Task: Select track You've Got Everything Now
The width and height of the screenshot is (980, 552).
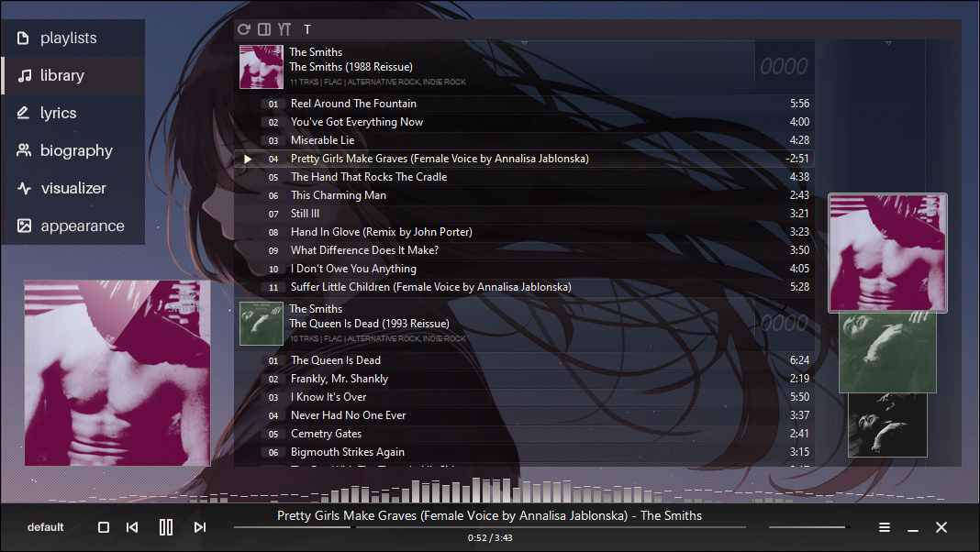Action: [524, 122]
